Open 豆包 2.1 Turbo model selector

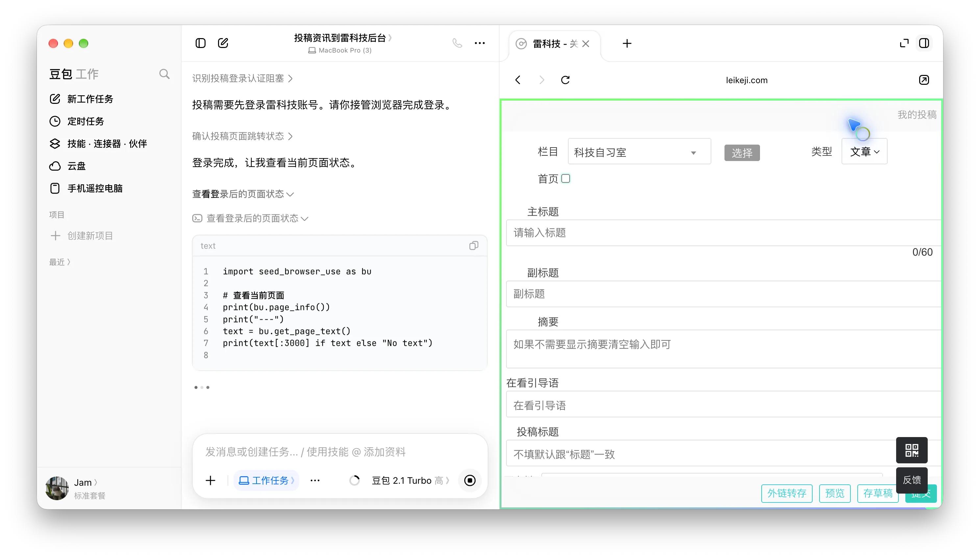click(410, 480)
